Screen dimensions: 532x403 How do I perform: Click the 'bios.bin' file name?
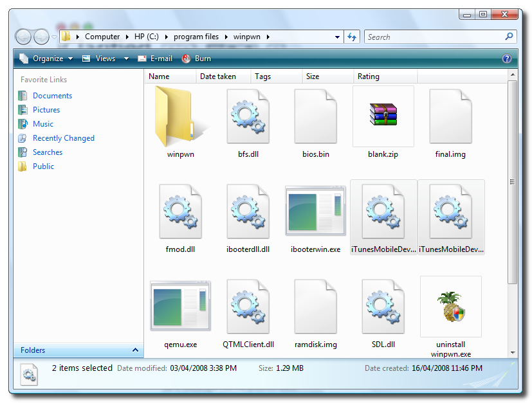tap(316, 154)
